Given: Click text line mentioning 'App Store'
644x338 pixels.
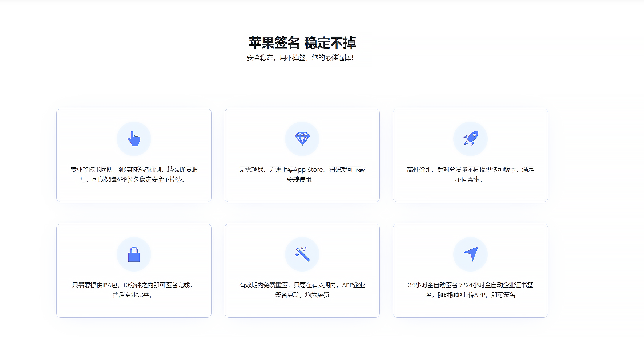Looking at the screenshot, I should point(302,170).
